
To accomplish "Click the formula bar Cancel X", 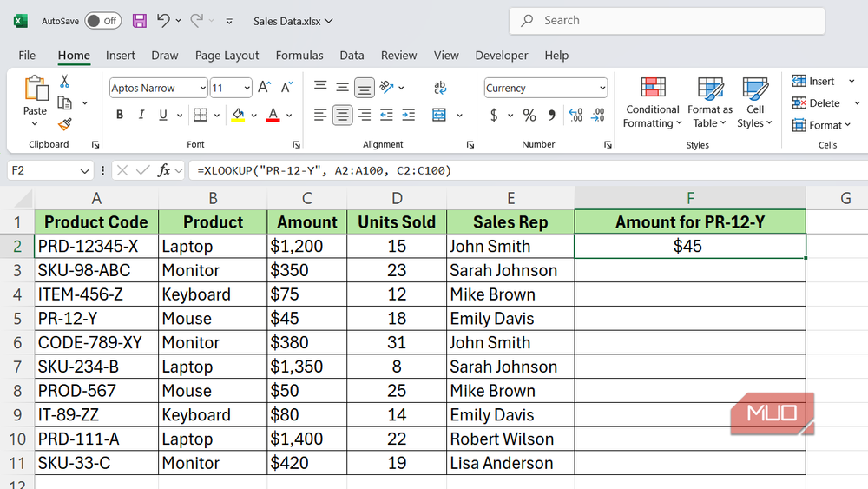I will pos(122,170).
